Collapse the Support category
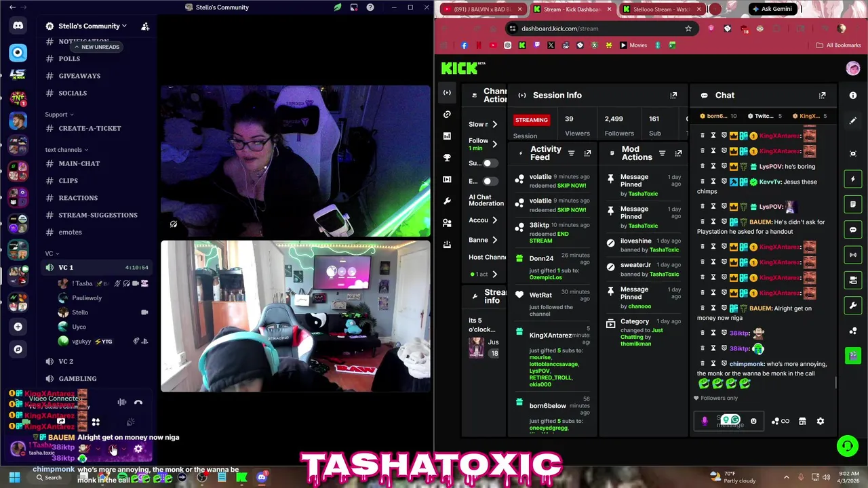Viewport: 868px width, 488px height. [x=60, y=115]
